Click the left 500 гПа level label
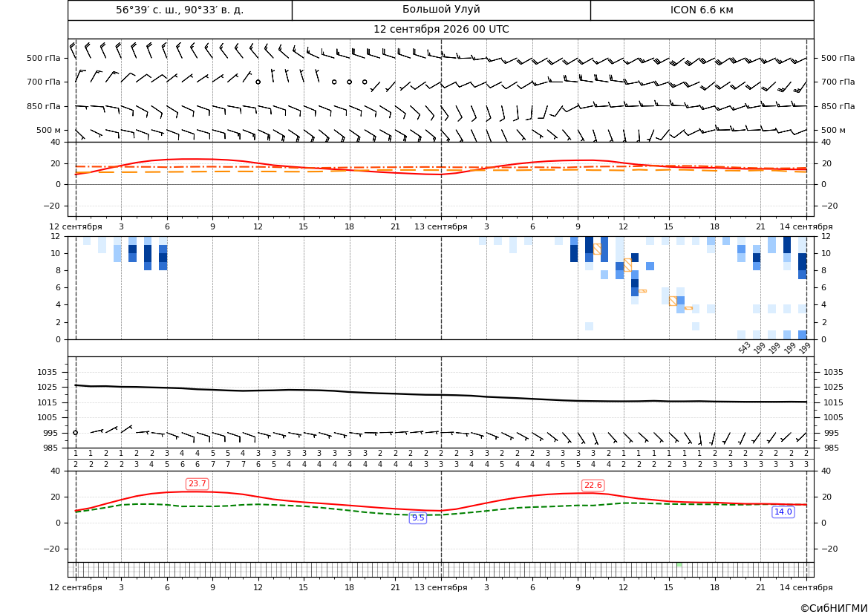 click(x=44, y=58)
